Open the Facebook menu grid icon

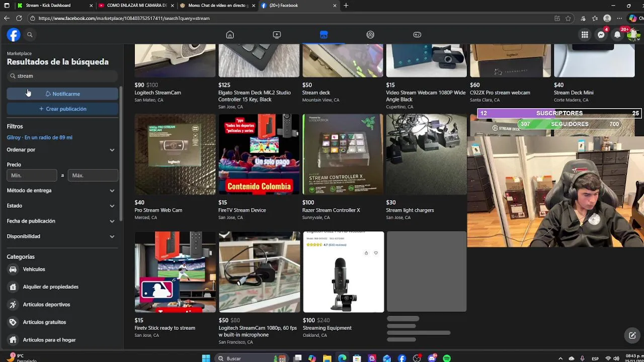click(585, 35)
